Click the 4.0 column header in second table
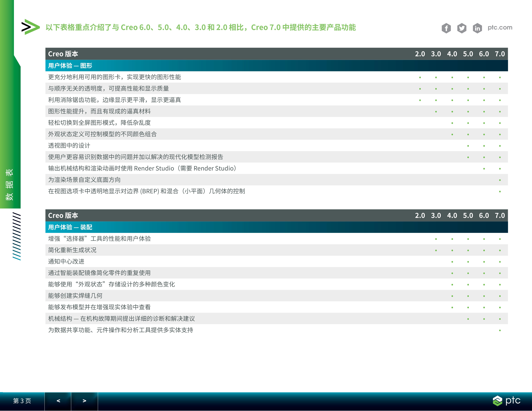Viewport: 532px width, 411px height. (x=452, y=215)
